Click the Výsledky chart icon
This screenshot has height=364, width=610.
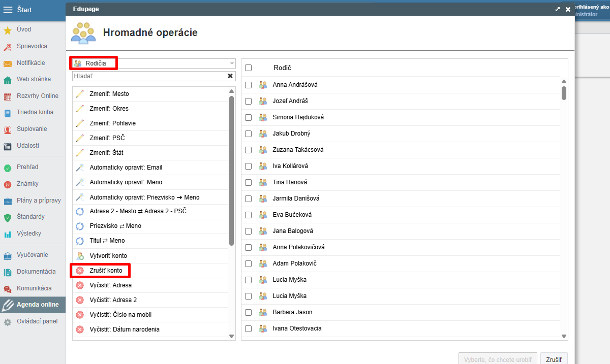(8, 234)
